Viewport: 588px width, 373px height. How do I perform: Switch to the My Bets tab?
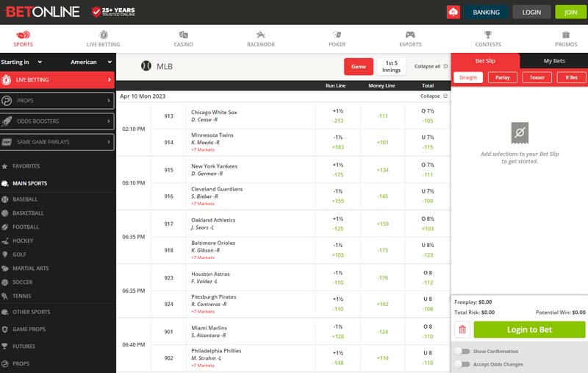tap(554, 61)
